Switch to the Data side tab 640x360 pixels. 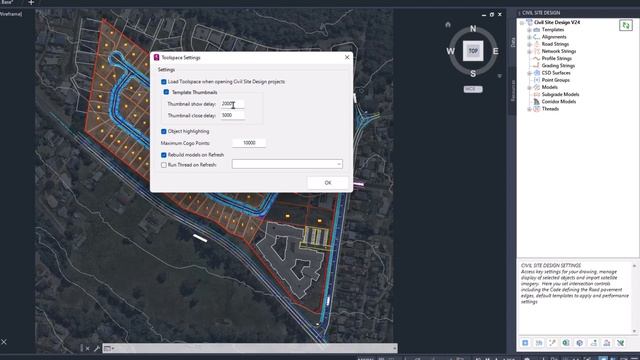pyautogui.click(x=513, y=42)
